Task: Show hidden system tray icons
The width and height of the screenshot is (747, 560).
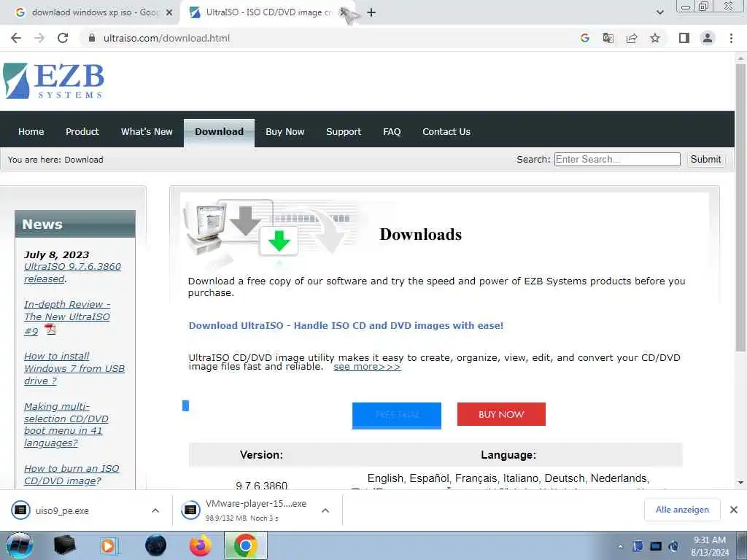Action: pyautogui.click(x=620, y=546)
